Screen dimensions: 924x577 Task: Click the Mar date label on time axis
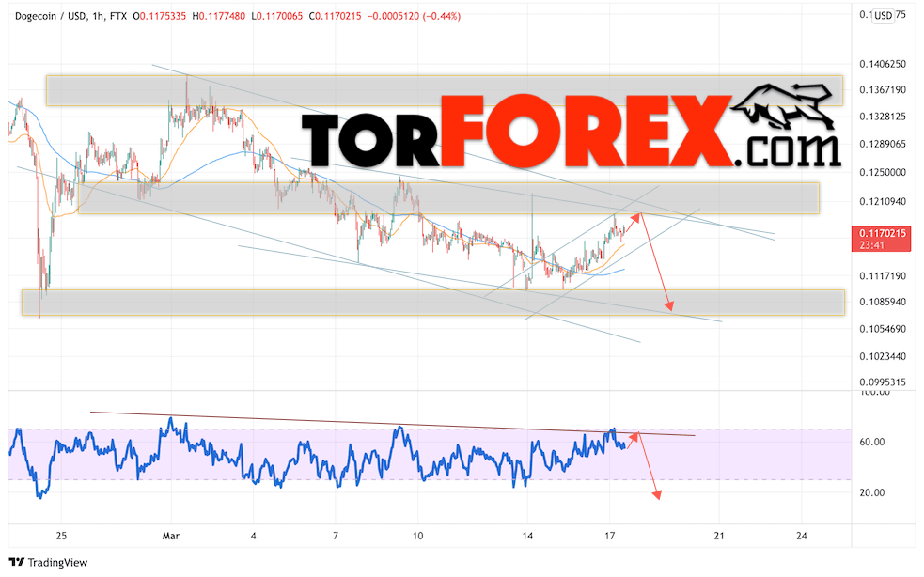tap(170, 536)
